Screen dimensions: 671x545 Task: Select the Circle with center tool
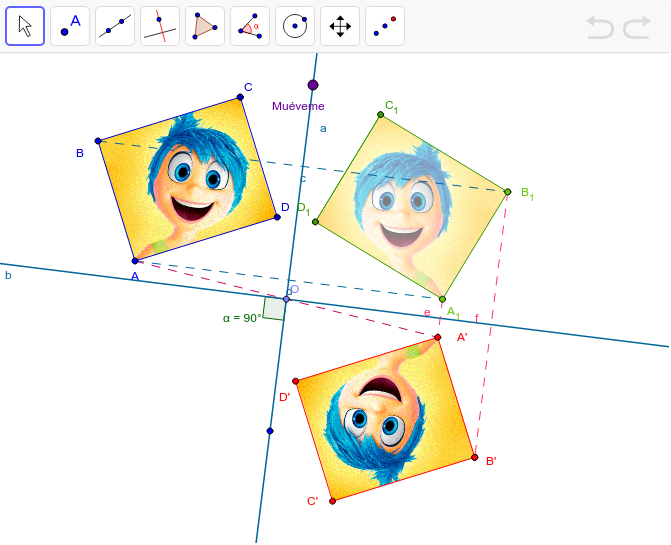[x=295, y=26]
